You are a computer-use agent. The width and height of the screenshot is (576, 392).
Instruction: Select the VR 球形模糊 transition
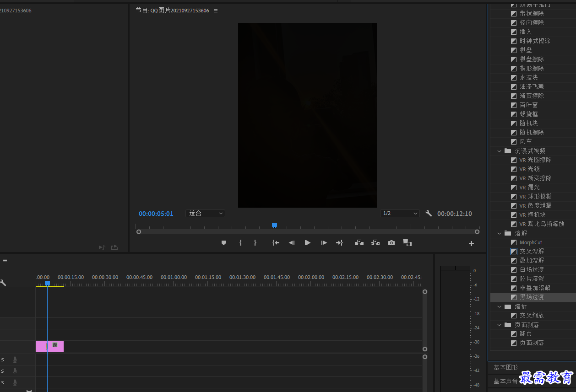click(536, 196)
